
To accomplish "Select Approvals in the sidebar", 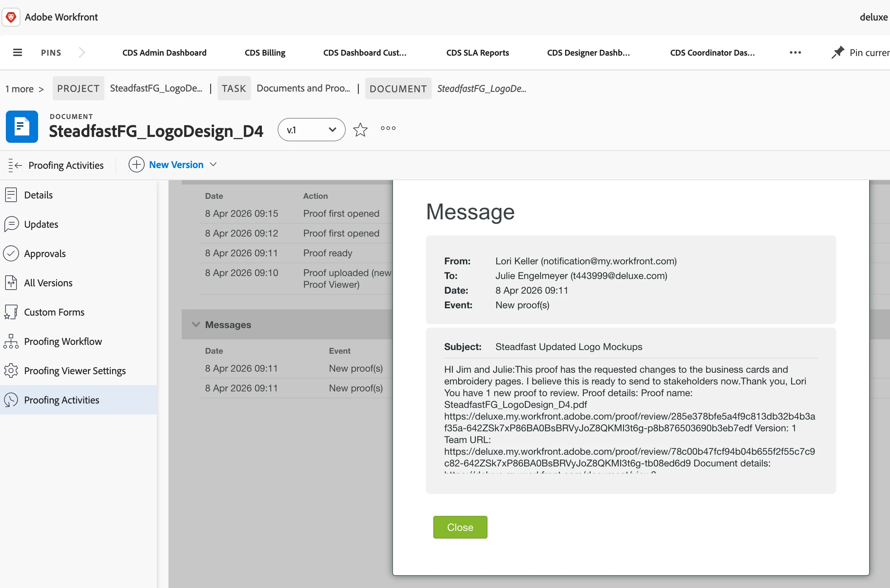I will pos(44,253).
